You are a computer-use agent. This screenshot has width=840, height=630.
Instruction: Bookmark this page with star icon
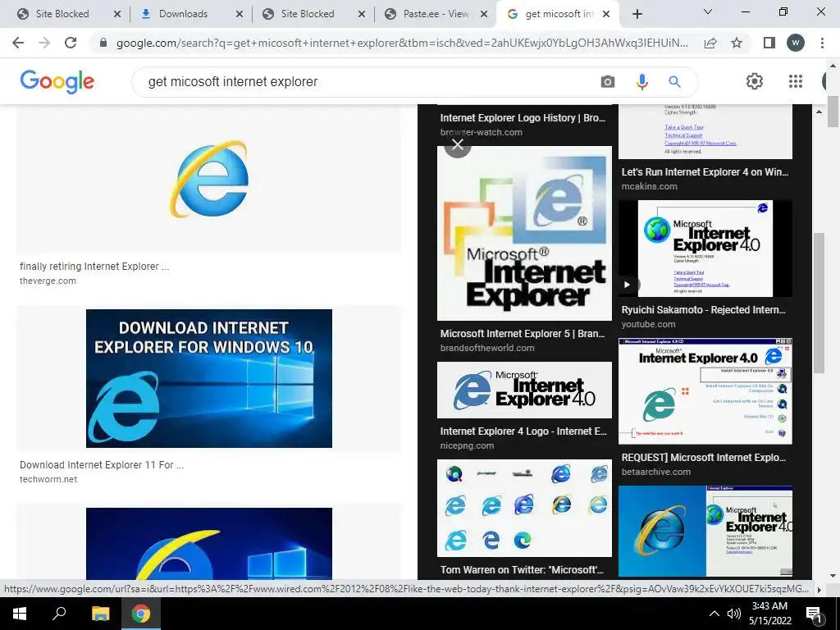[x=737, y=43]
